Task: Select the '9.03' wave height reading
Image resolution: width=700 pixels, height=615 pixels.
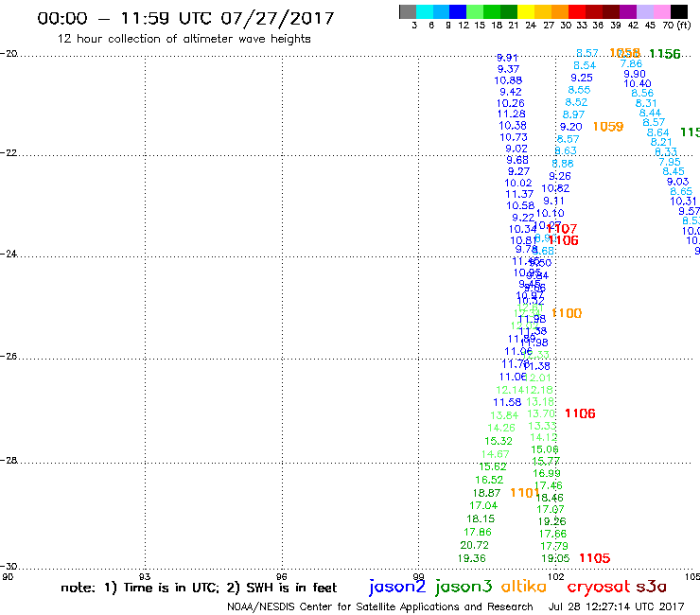Action: tap(677, 182)
